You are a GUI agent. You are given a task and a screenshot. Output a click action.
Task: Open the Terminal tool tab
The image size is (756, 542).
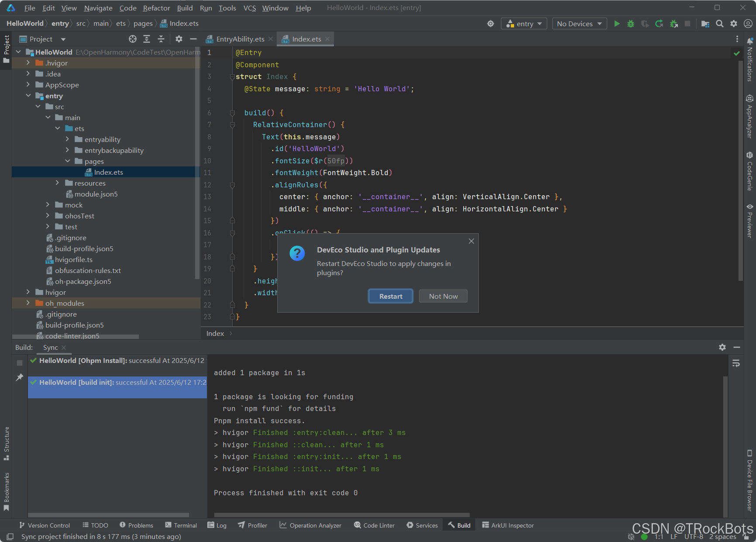coord(181,525)
